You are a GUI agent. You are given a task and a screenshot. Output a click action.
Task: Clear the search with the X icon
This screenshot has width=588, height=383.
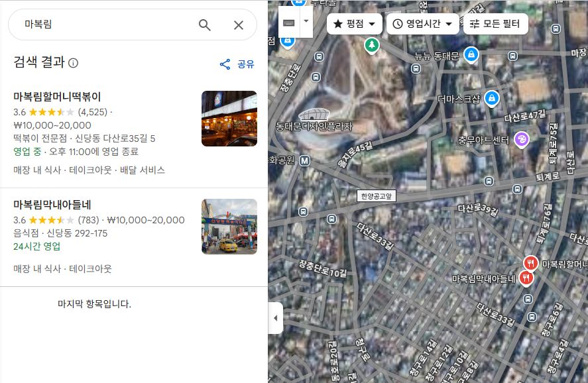tap(239, 25)
